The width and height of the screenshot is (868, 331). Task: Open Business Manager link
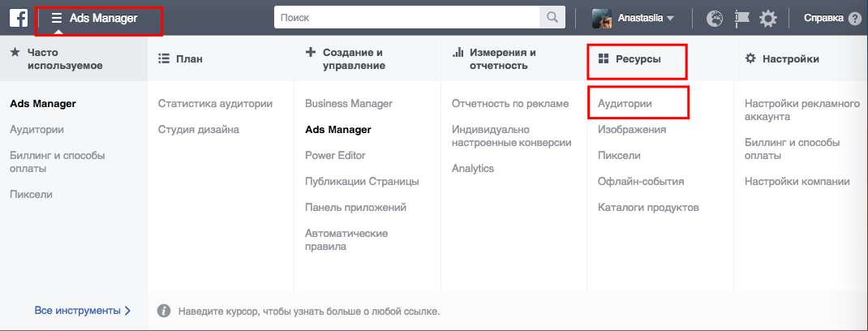pos(348,103)
